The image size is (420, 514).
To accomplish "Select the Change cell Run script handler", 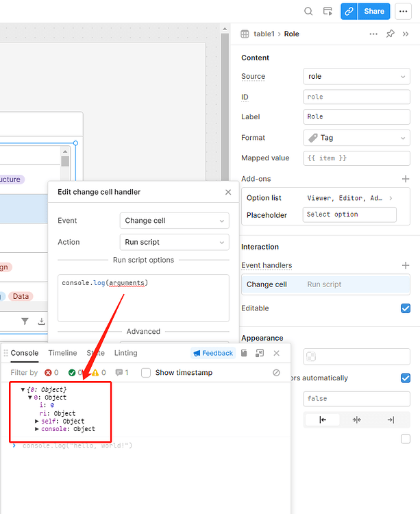I will coord(325,284).
